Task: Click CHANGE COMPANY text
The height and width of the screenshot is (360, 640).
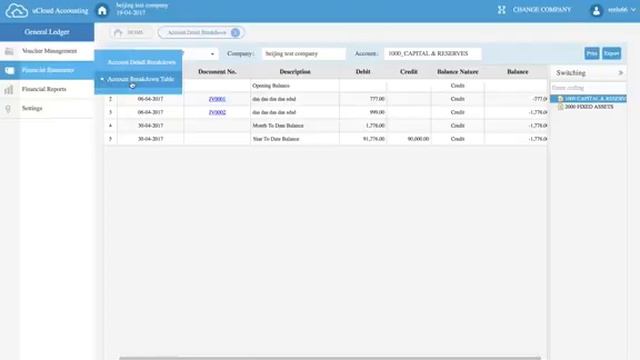Action: 542,10
